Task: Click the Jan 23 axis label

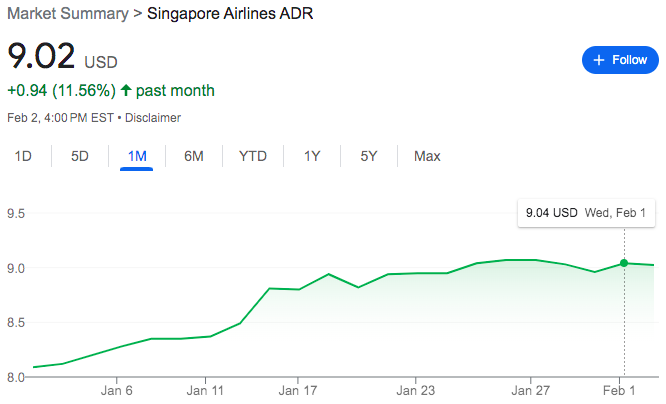Action: click(x=415, y=390)
